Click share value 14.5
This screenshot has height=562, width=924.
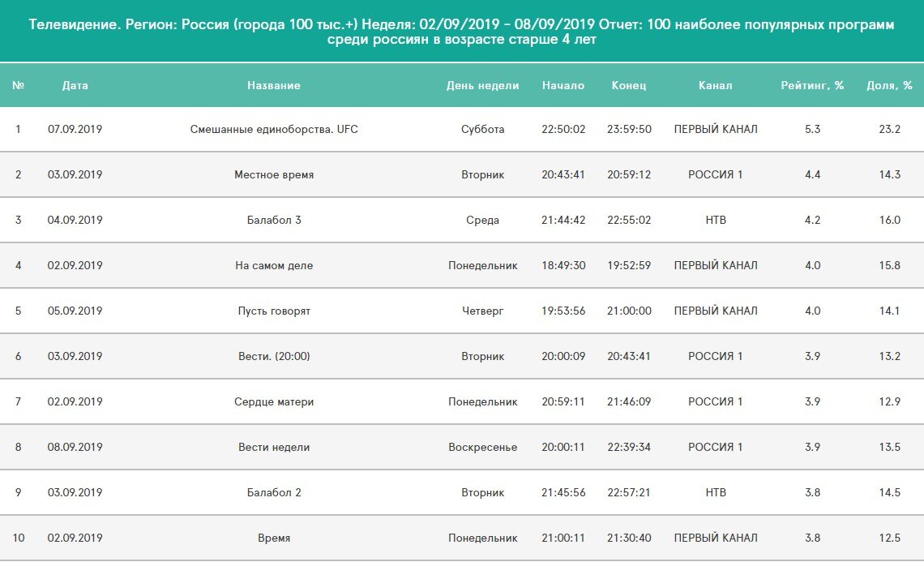pos(890,492)
